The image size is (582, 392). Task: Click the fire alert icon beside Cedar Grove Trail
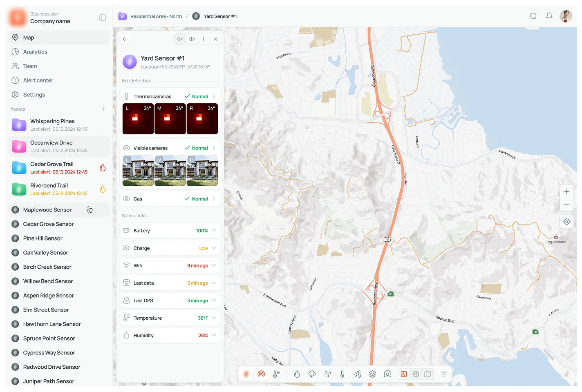tap(103, 167)
